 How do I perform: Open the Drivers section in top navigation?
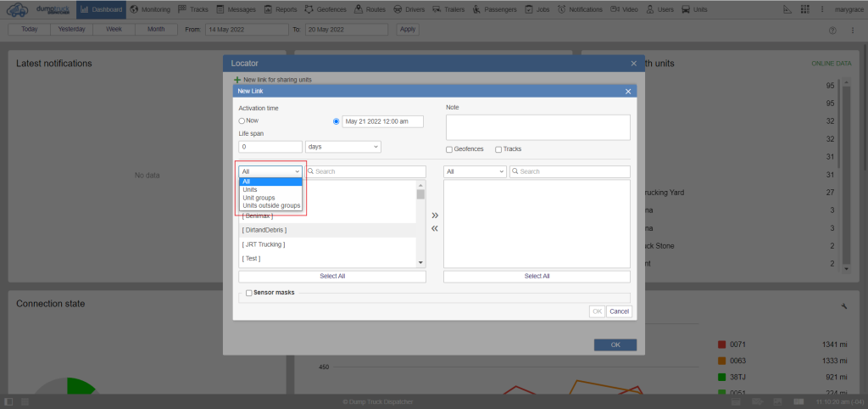point(409,9)
